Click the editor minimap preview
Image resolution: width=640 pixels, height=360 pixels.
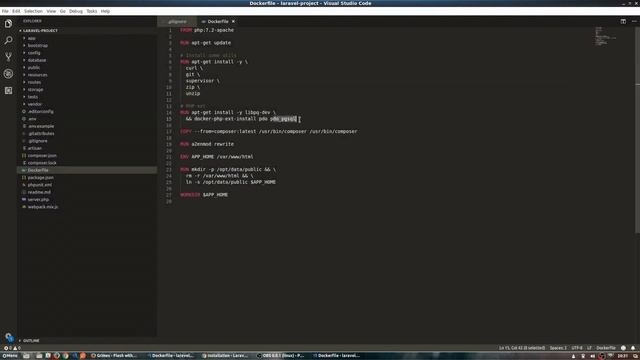point(605,36)
